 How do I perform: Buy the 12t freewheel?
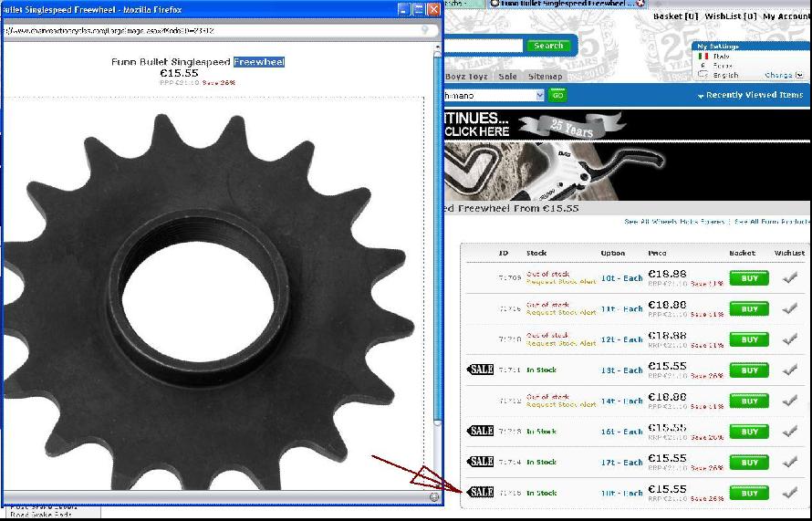(x=749, y=339)
